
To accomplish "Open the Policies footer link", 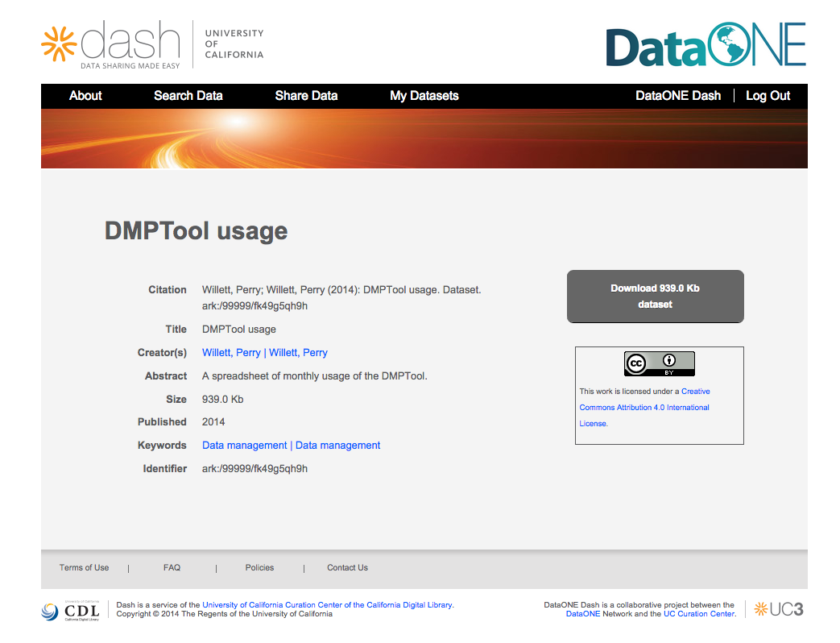I will point(260,567).
